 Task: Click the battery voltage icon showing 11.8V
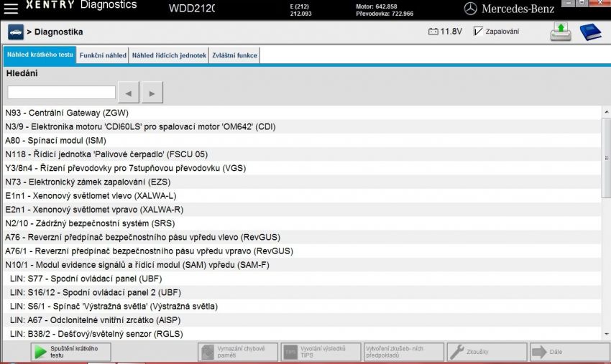click(x=433, y=32)
